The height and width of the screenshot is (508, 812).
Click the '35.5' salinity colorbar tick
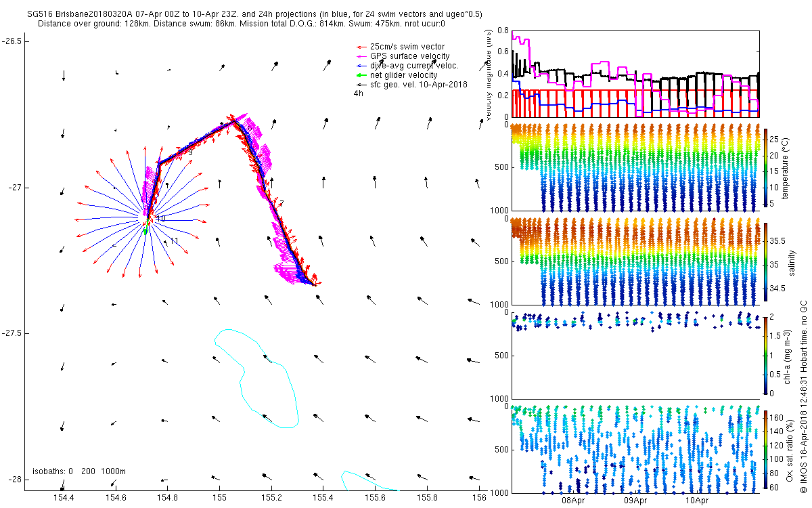(778, 240)
